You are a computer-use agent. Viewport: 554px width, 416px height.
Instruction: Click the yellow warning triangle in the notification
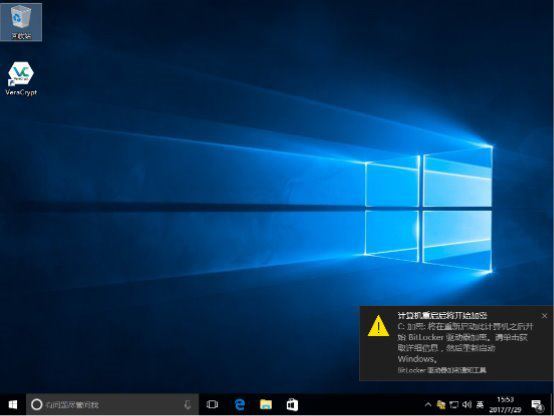[378, 326]
